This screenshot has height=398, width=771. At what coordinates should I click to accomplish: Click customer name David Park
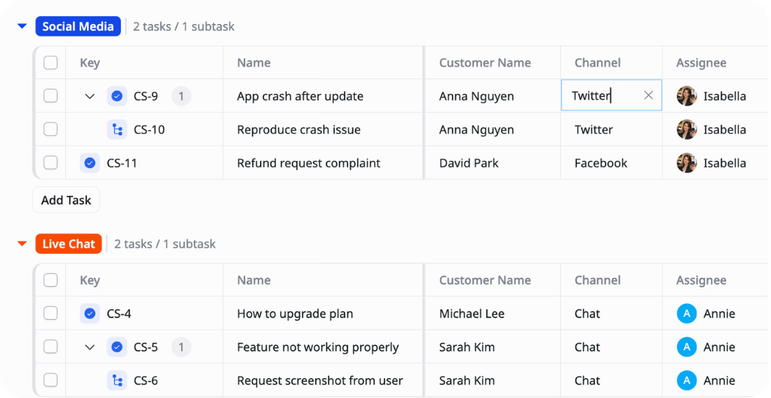click(x=469, y=163)
